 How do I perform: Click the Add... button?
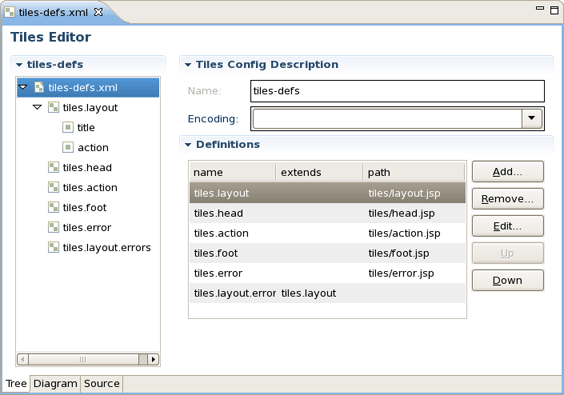pos(508,172)
